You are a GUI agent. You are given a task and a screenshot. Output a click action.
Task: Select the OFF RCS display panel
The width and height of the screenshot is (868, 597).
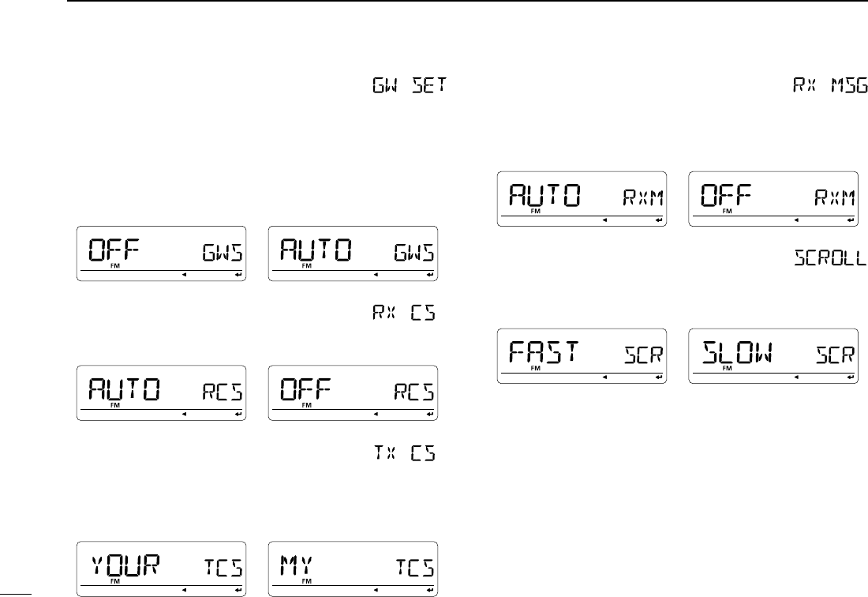click(x=354, y=393)
